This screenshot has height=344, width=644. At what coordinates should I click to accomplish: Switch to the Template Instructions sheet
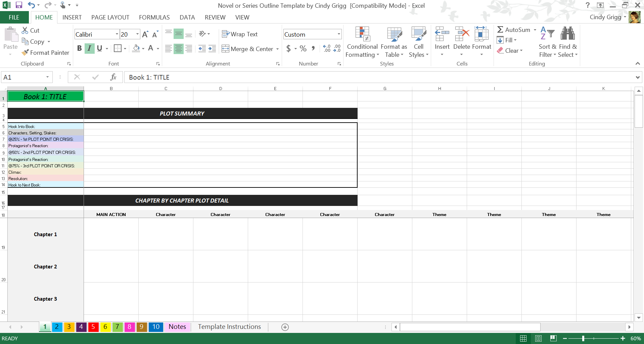tap(229, 327)
